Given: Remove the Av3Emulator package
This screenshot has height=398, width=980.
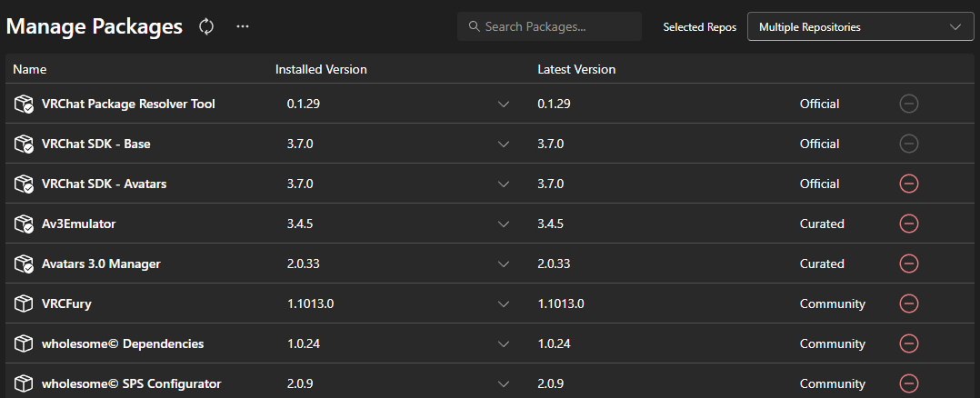Looking at the screenshot, I should click(909, 224).
